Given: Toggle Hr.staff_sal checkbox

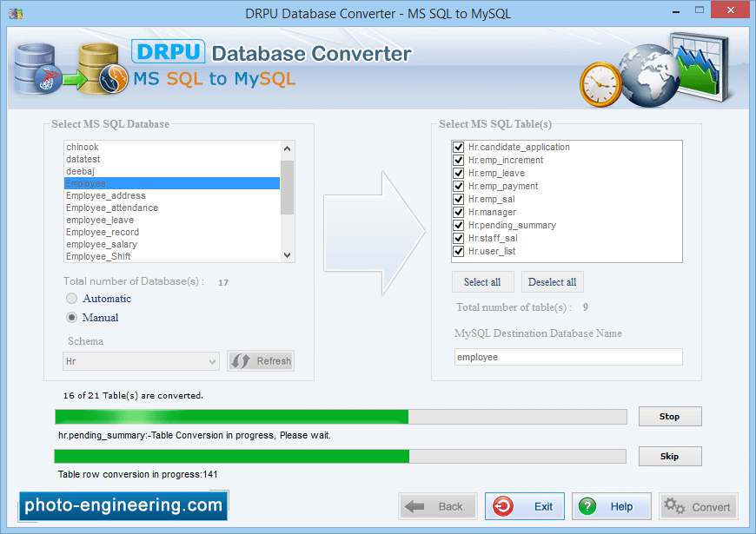Looking at the screenshot, I should point(459,238).
